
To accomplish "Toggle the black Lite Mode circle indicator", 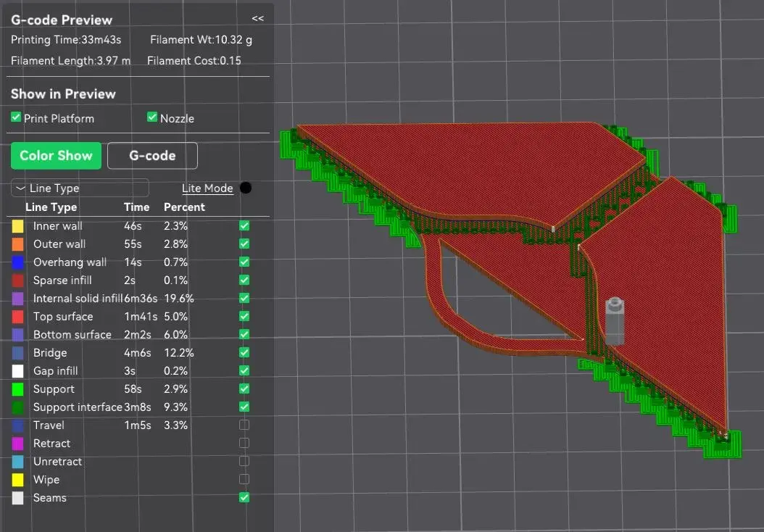I will click(246, 188).
